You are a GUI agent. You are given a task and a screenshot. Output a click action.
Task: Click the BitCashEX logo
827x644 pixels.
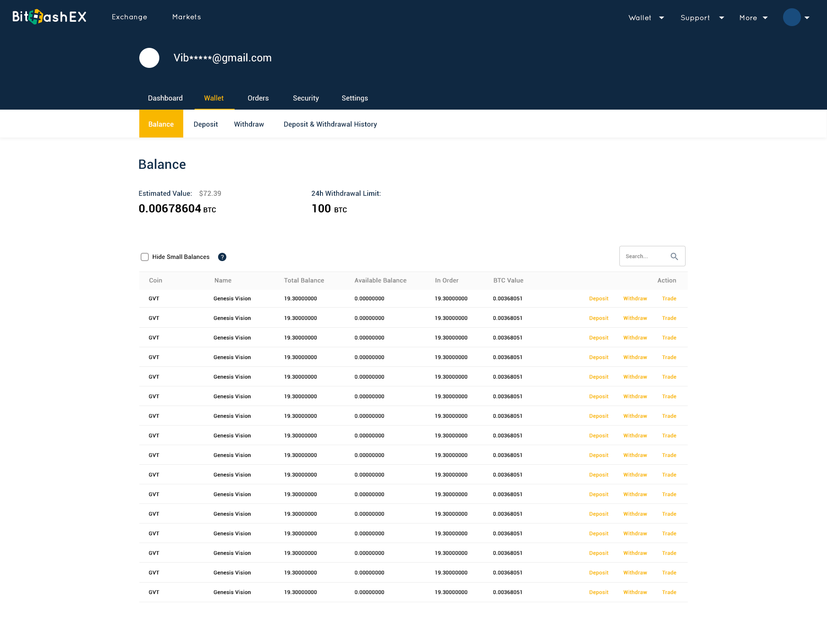[x=49, y=17]
